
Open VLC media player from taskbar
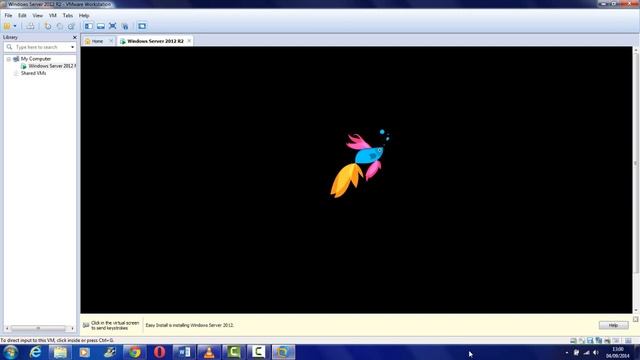tap(209, 352)
